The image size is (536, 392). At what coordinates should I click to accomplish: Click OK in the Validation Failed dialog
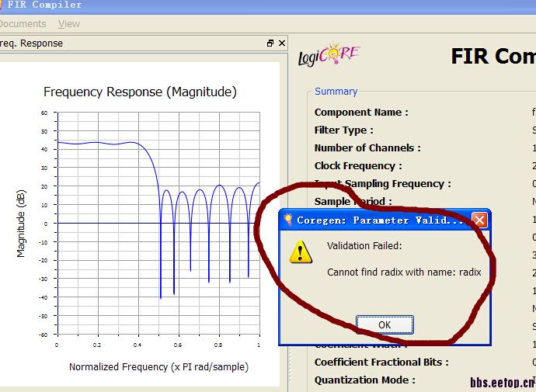pyautogui.click(x=385, y=324)
